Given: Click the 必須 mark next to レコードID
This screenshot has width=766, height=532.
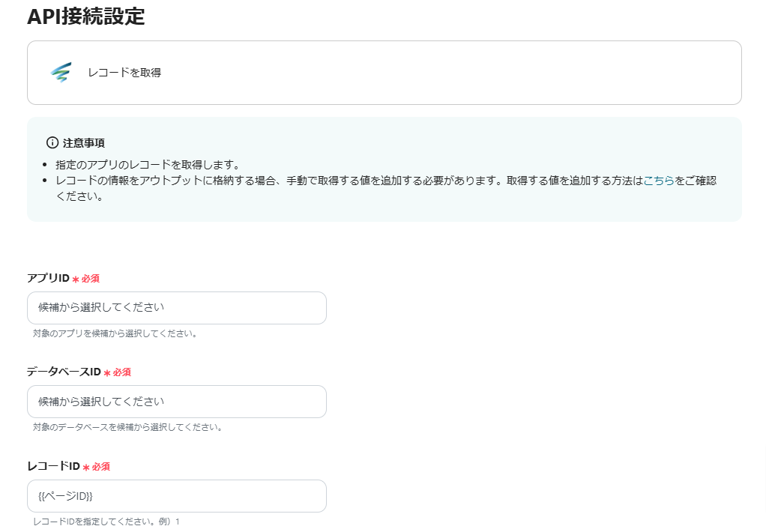Looking at the screenshot, I should pos(96,467).
